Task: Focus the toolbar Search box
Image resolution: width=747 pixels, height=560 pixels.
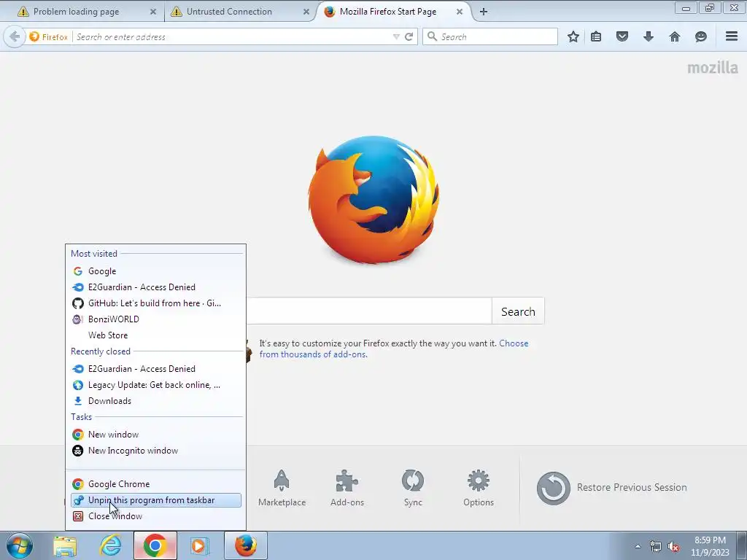Action: (489, 36)
